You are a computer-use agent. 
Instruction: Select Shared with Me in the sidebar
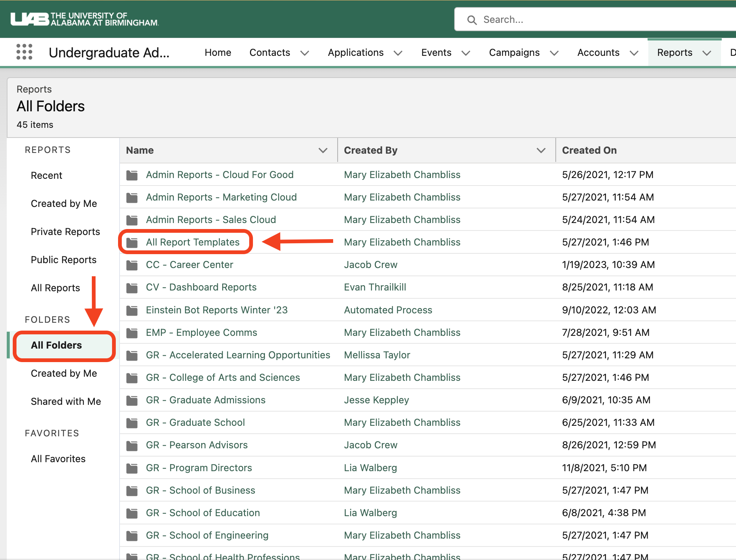pos(66,401)
